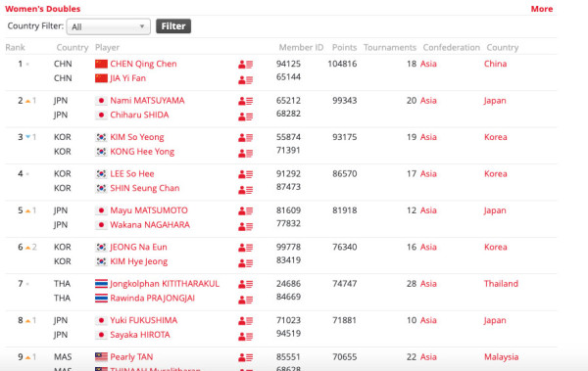Click Malaysia flag beside Pearly TAN
The image size is (588, 371).
point(101,356)
